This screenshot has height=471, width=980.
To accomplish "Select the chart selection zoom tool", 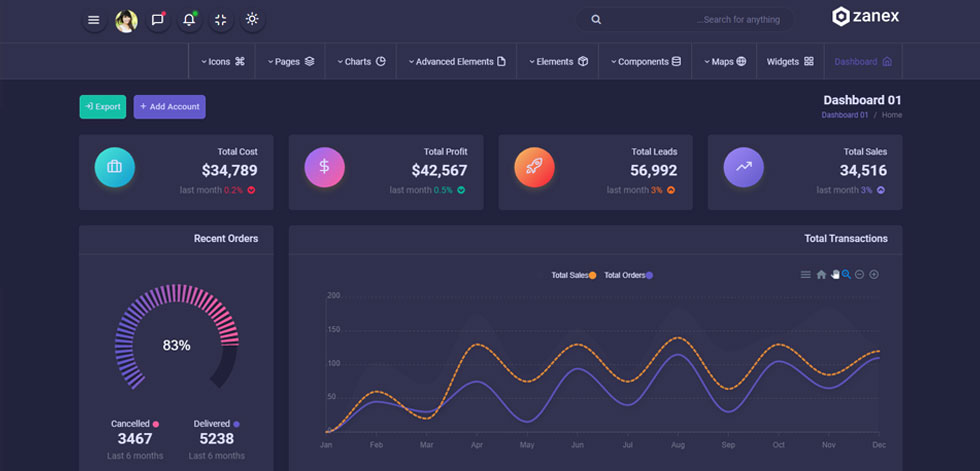I will 846,274.
